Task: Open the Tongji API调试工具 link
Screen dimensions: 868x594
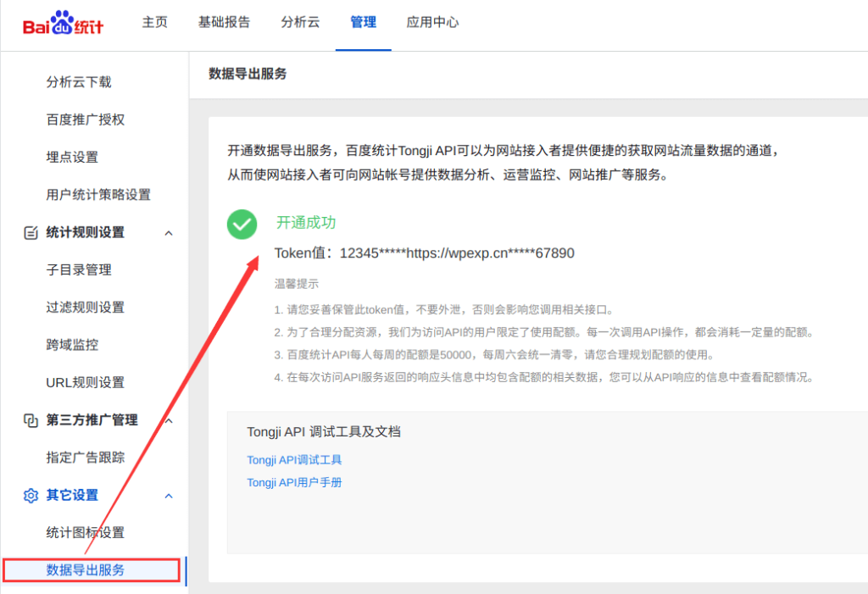Action: pos(294,460)
